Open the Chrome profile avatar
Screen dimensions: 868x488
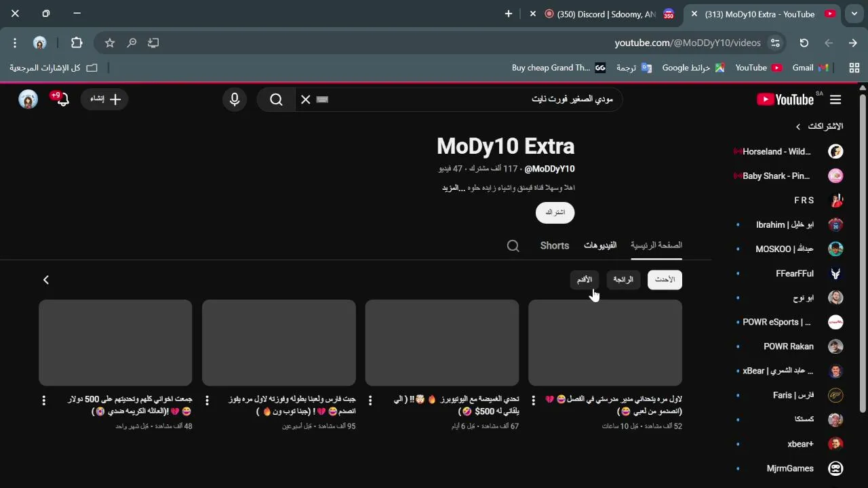pos(40,43)
